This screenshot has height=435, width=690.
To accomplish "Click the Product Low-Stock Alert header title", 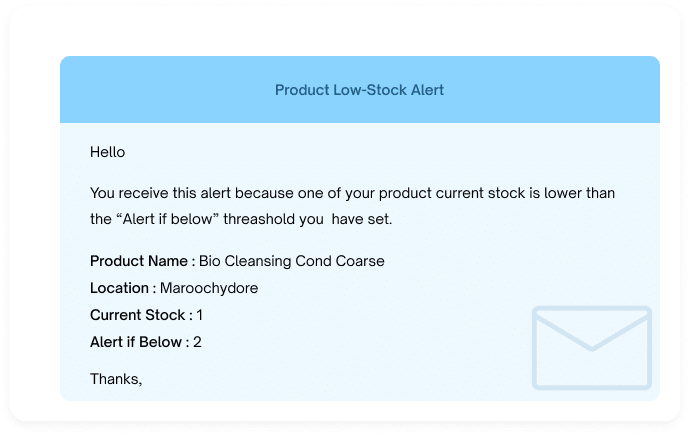I will pos(359,90).
